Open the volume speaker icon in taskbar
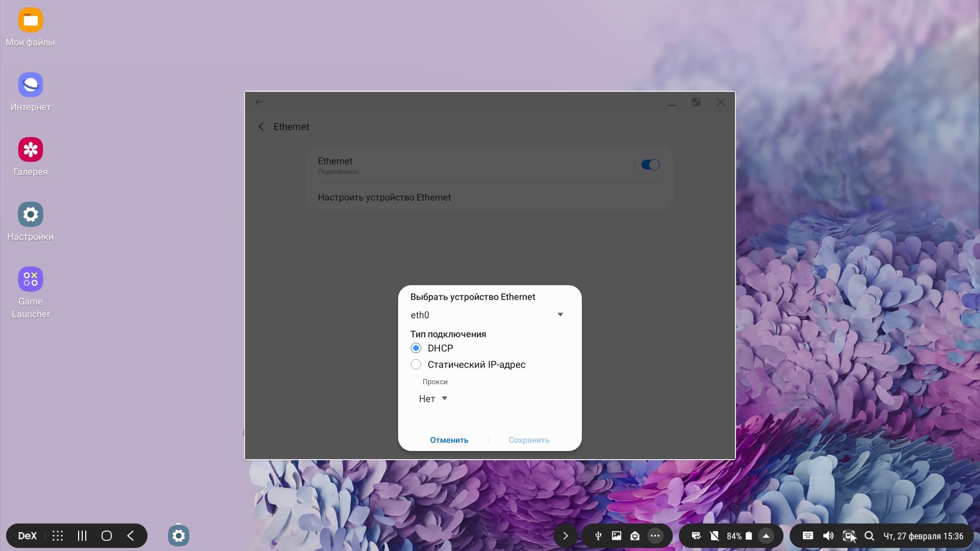This screenshot has width=980, height=551. point(828,536)
